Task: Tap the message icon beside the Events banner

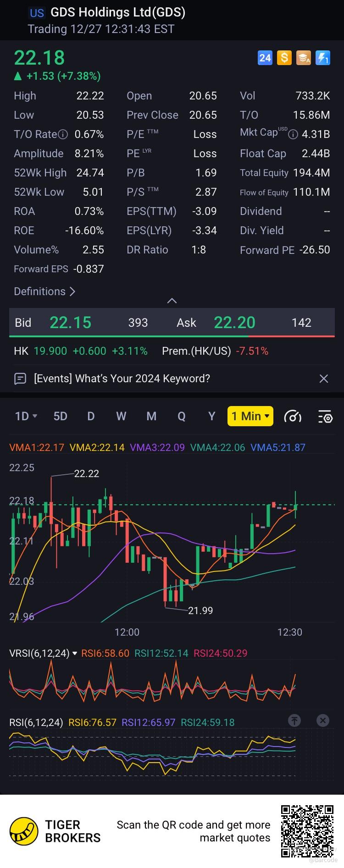Action: [x=20, y=379]
